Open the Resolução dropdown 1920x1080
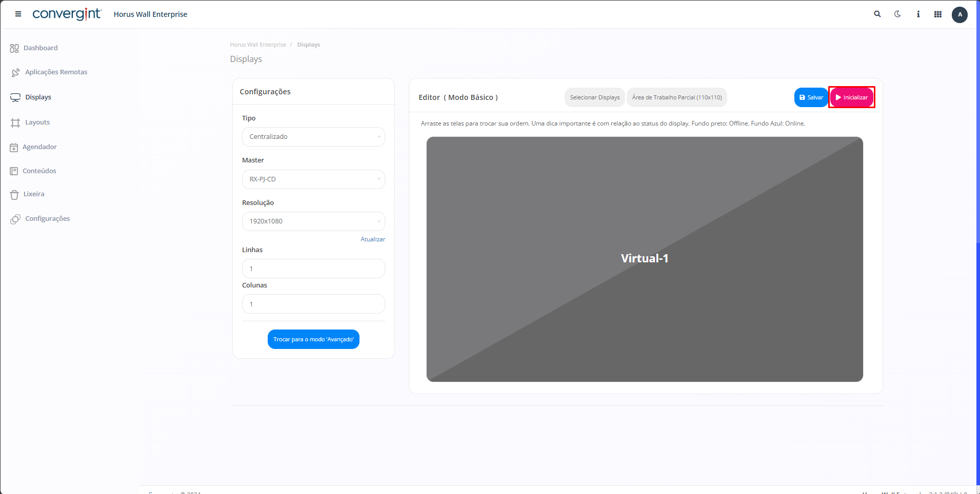 click(313, 221)
